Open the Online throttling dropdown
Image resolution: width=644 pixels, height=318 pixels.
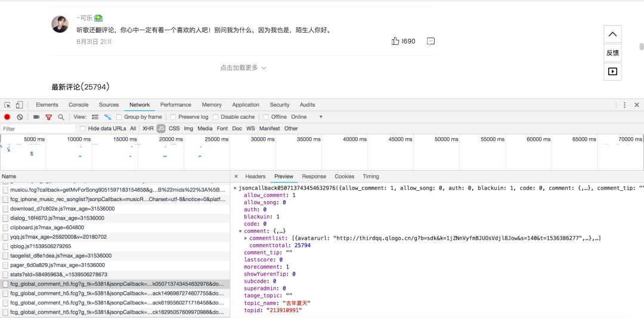[x=307, y=117]
